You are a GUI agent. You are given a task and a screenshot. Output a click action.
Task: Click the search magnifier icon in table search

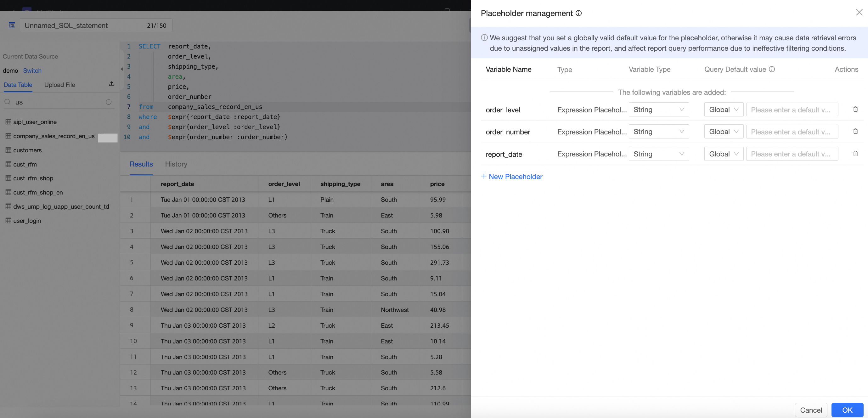7,102
